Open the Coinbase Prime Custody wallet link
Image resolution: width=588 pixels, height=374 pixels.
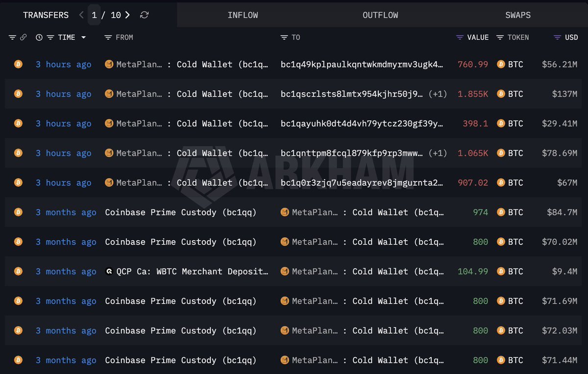180,212
